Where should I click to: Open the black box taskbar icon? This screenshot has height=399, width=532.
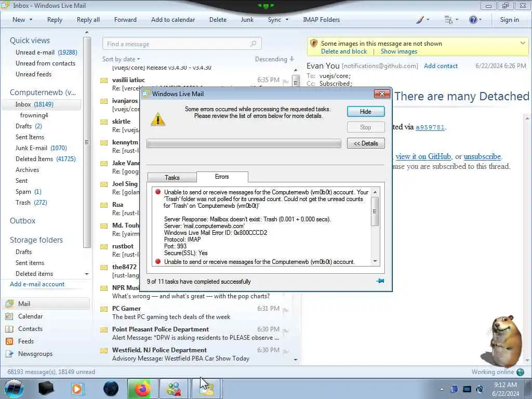click(x=46, y=389)
